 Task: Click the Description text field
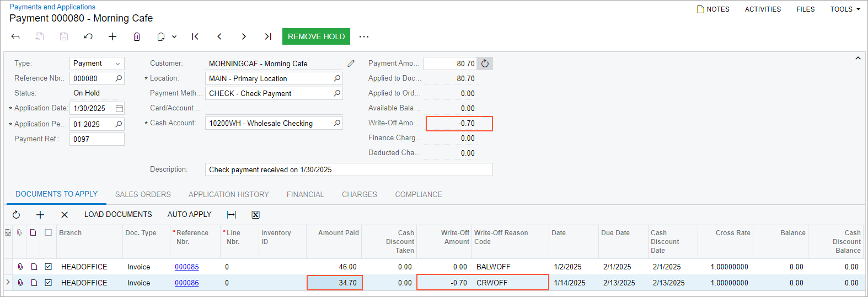[x=349, y=169]
